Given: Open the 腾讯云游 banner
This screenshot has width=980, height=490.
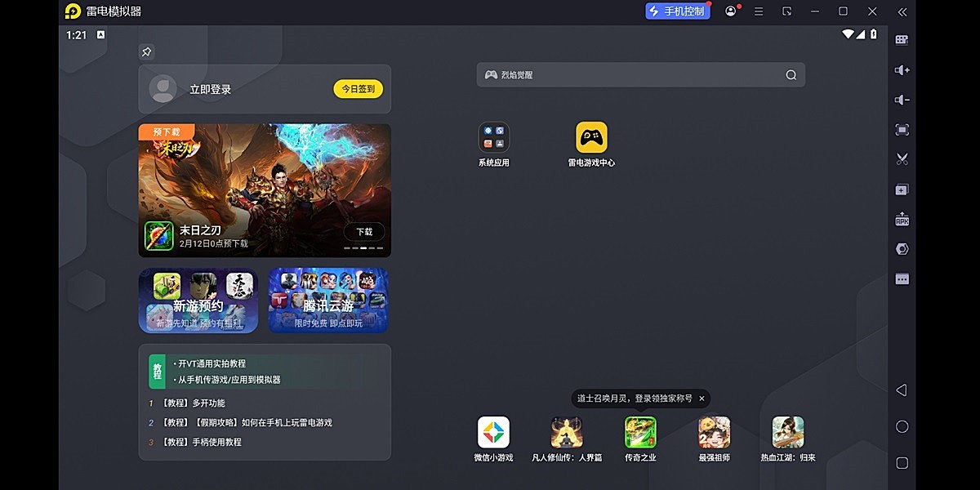Looking at the screenshot, I should (328, 301).
